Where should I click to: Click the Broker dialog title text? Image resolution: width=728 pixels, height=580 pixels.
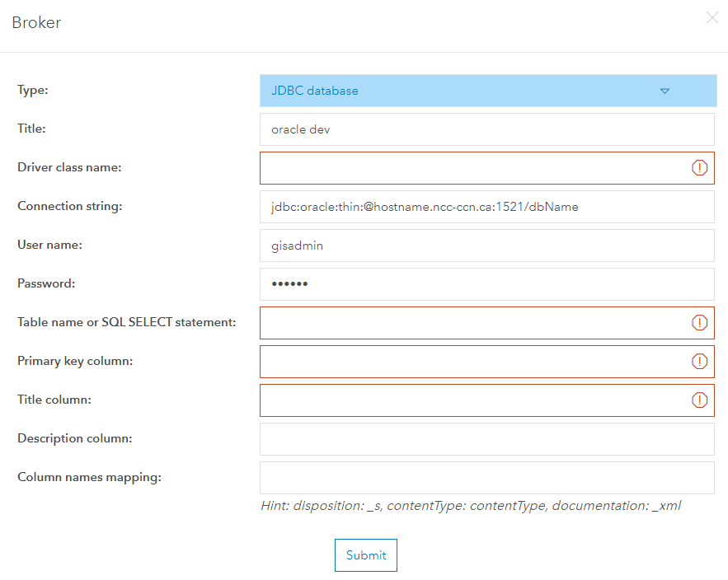[36, 23]
